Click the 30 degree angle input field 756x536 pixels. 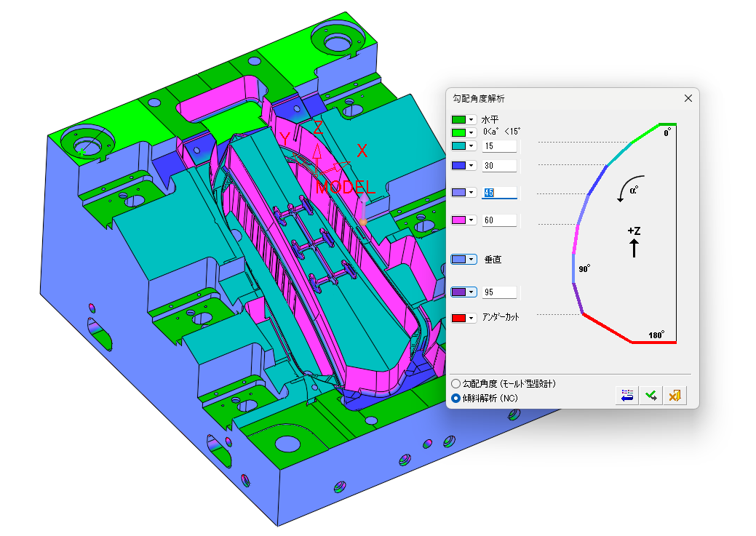click(499, 165)
